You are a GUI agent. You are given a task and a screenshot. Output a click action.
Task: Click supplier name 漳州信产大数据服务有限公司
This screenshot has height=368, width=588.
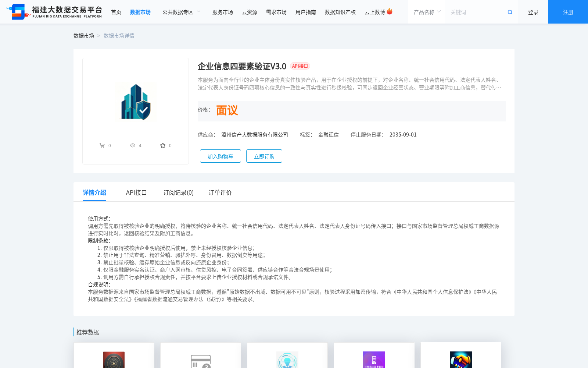click(255, 135)
